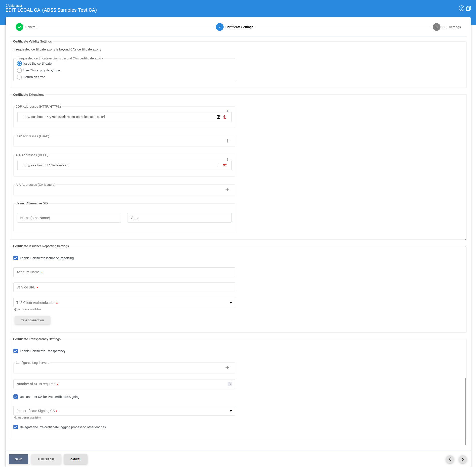Screen dimensions: 476x467
Task: Click TEST CONNECTION button
Action: click(33, 320)
